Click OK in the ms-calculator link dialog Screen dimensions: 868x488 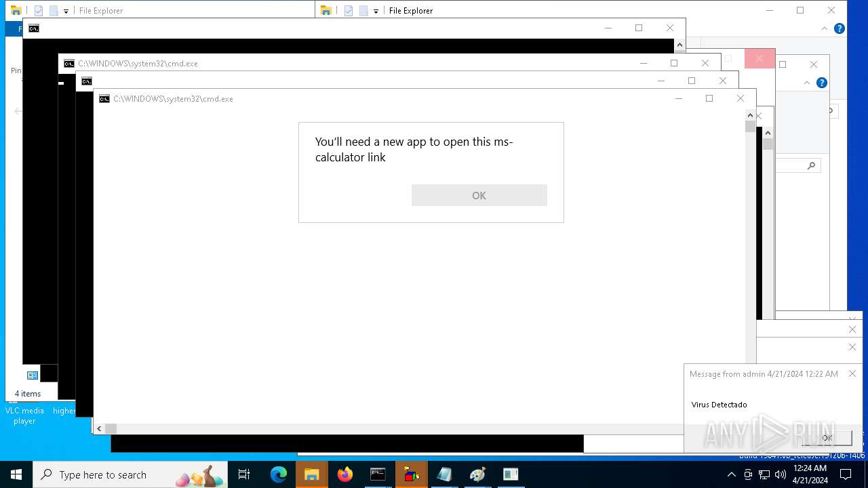click(479, 195)
